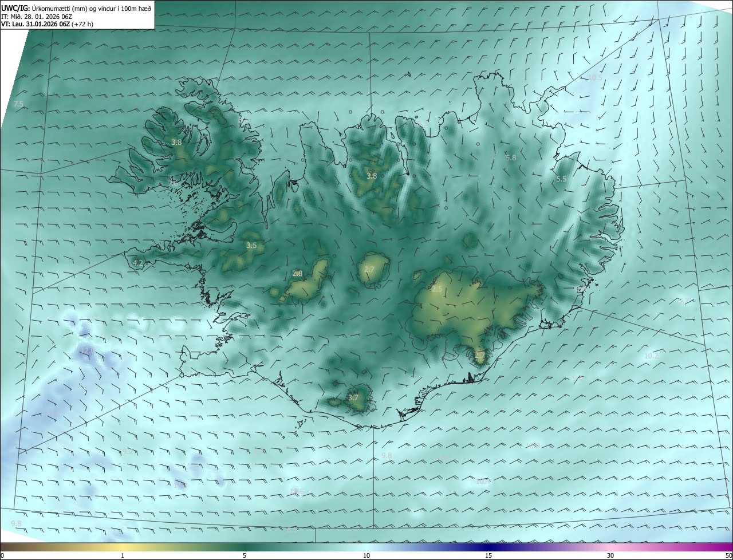The image size is (733, 560).
Task: Click the title text 'Úrkomumætti (mm) og vindur í 100m hæð'
Action: point(91,8)
